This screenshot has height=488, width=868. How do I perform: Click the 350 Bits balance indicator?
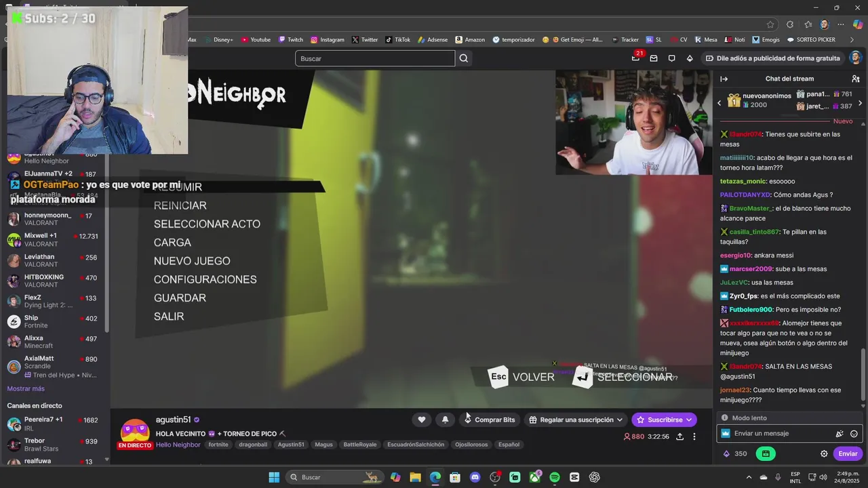pyautogui.click(x=735, y=453)
